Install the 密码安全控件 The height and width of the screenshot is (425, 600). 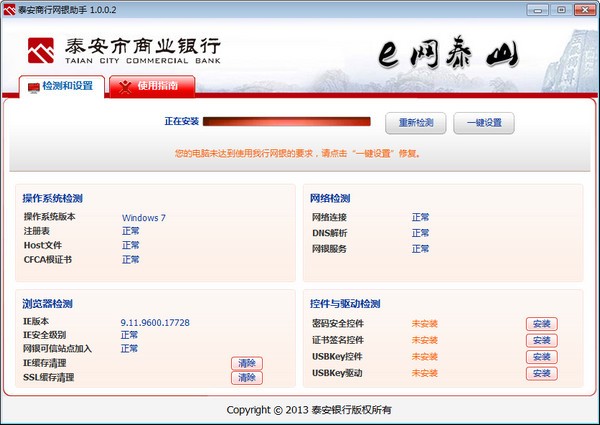pyautogui.click(x=541, y=324)
